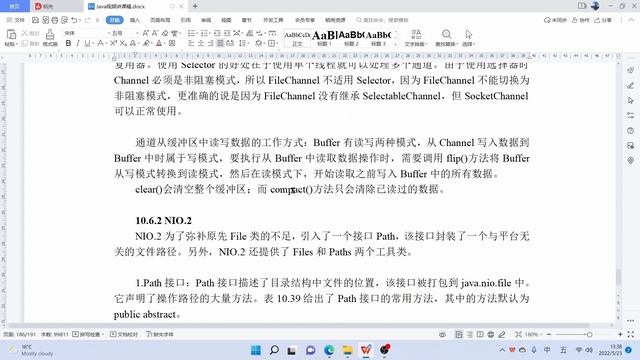Click decrease indent icon
This screenshot has height=360, width=640.
click(x=217, y=33)
